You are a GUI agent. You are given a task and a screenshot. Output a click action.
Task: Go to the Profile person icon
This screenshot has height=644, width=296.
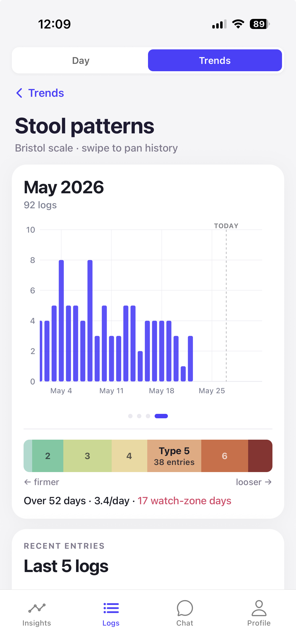[259, 608]
